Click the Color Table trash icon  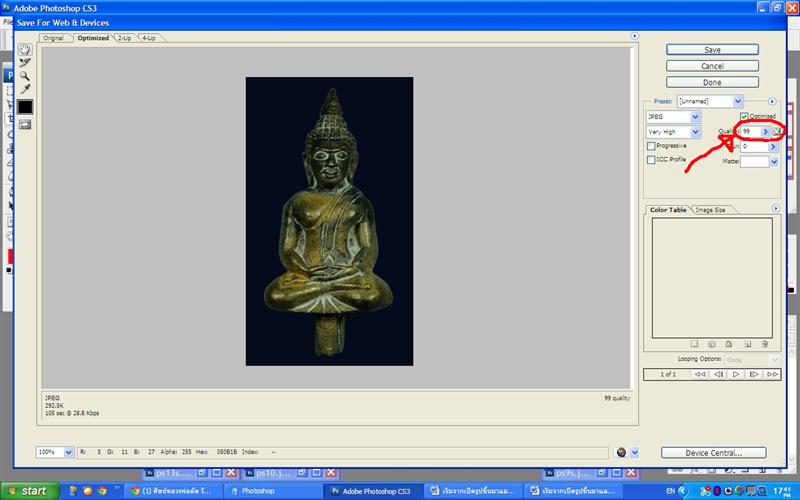point(762,344)
